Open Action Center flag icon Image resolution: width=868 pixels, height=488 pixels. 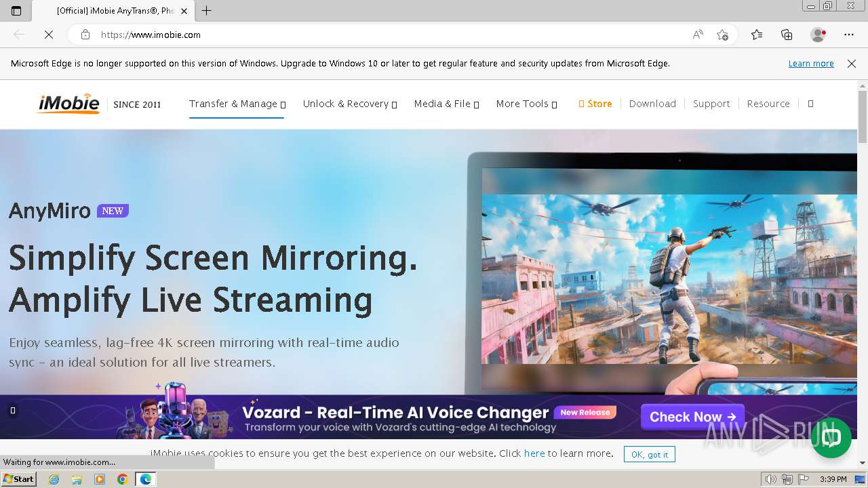click(x=804, y=479)
